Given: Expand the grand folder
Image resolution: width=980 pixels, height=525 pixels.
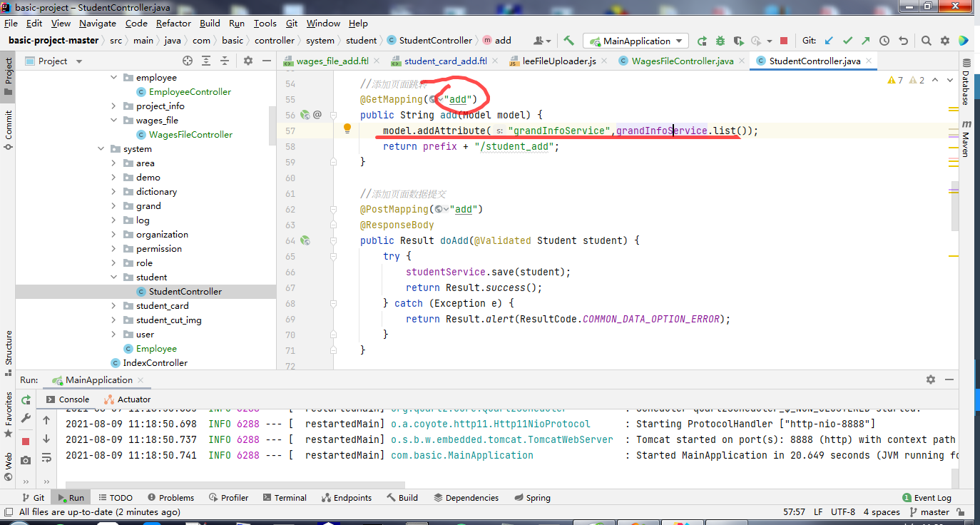Looking at the screenshot, I should pos(114,205).
